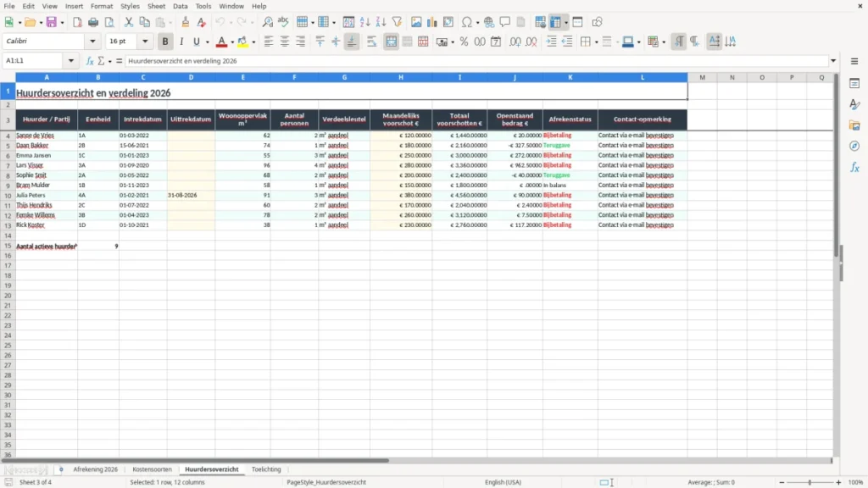The height and width of the screenshot is (488, 868).
Task: Click column header M
Action: tap(702, 77)
